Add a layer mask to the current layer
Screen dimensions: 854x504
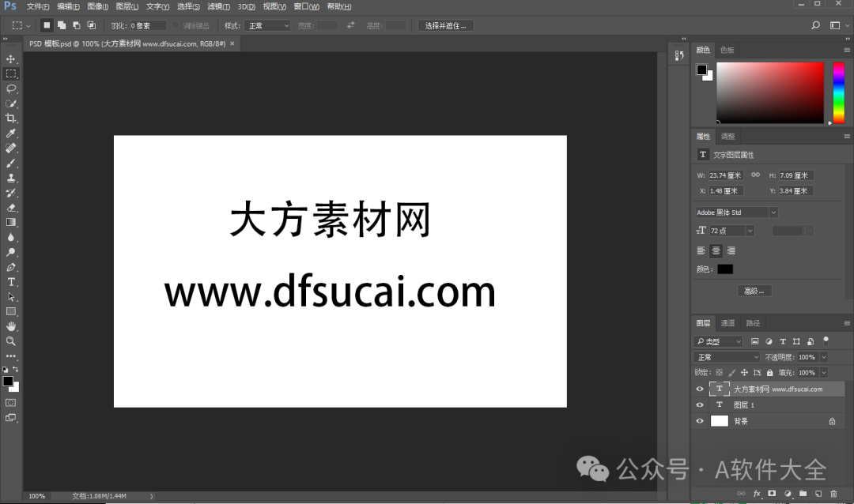tap(770, 493)
